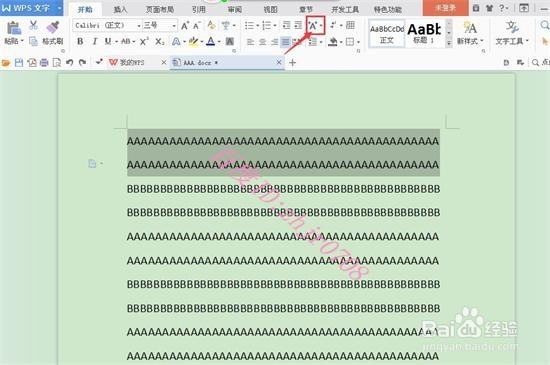Align text left
Image resolution: width=550 pixels, height=365 pixels.
click(x=250, y=42)
